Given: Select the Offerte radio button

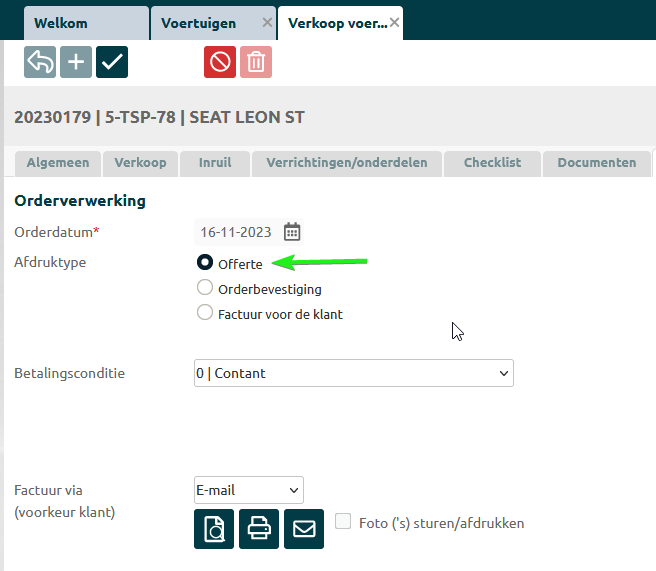Looking at the screenshot, I should pos(205,263).
